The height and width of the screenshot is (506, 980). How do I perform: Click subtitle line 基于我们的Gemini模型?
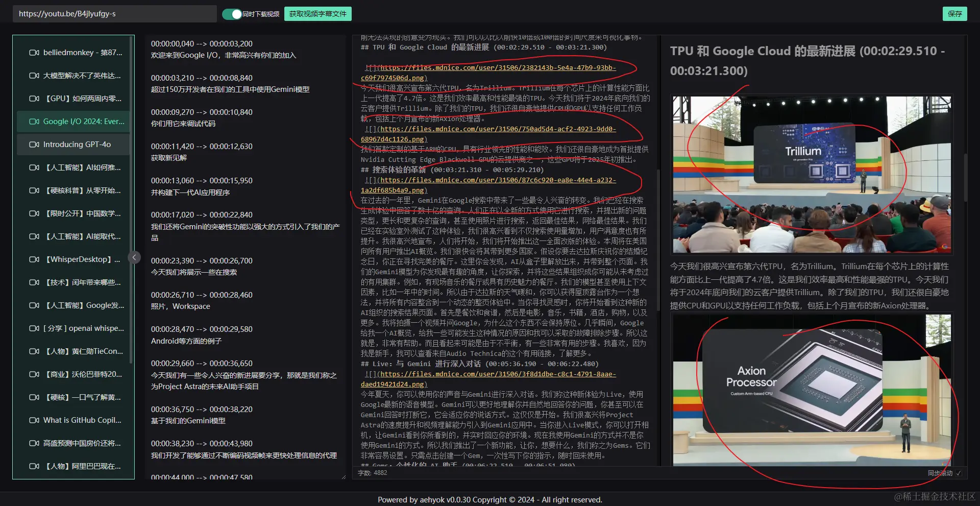coord(188,421)
